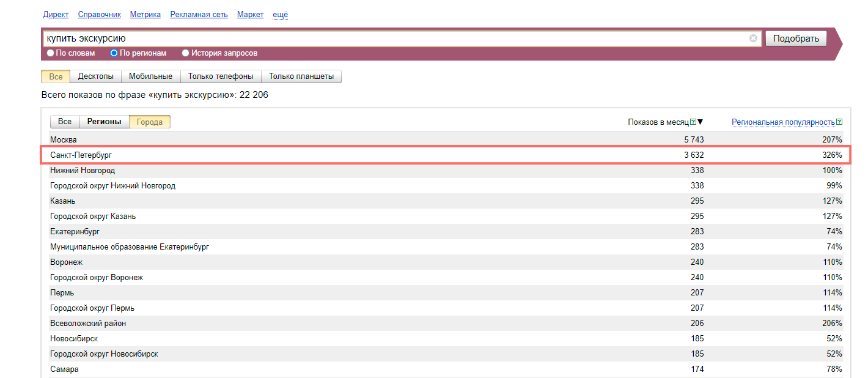Go to the "Метрика" link
This screenshot has height=378, width=868.
pos(145,15)
